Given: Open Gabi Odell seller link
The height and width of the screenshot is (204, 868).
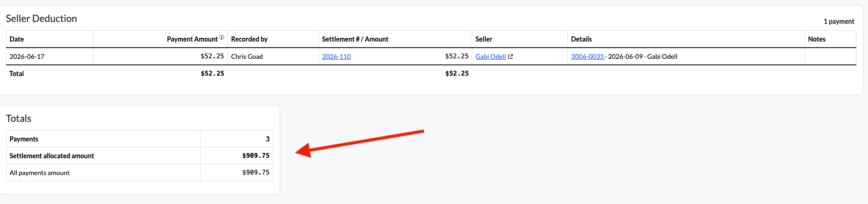Looking at the screenshot, I should point(490,56).
